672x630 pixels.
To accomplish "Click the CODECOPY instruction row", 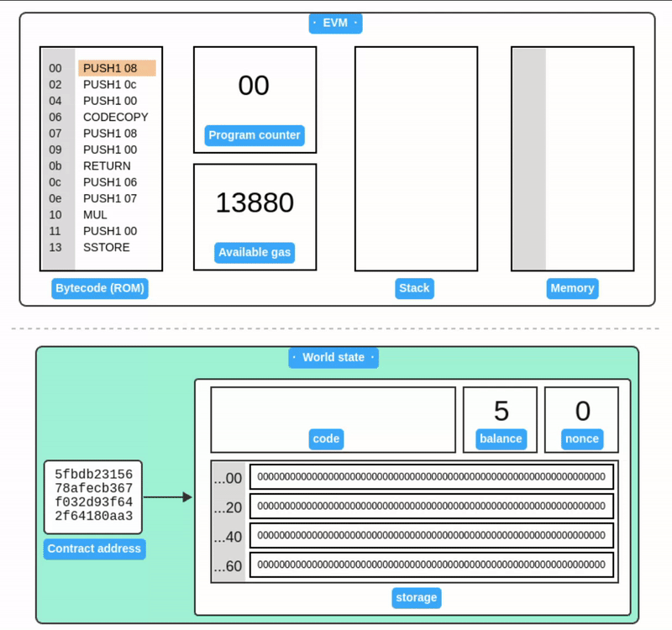I will 115,117.
